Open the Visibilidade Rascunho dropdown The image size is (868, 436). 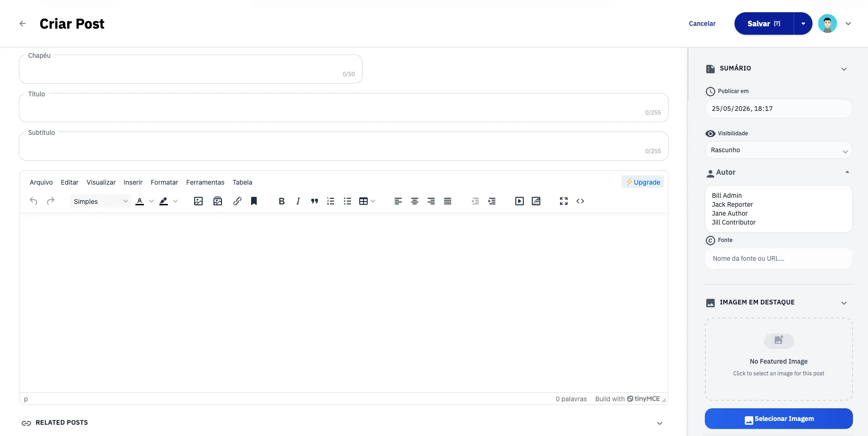tap(779, 150)
